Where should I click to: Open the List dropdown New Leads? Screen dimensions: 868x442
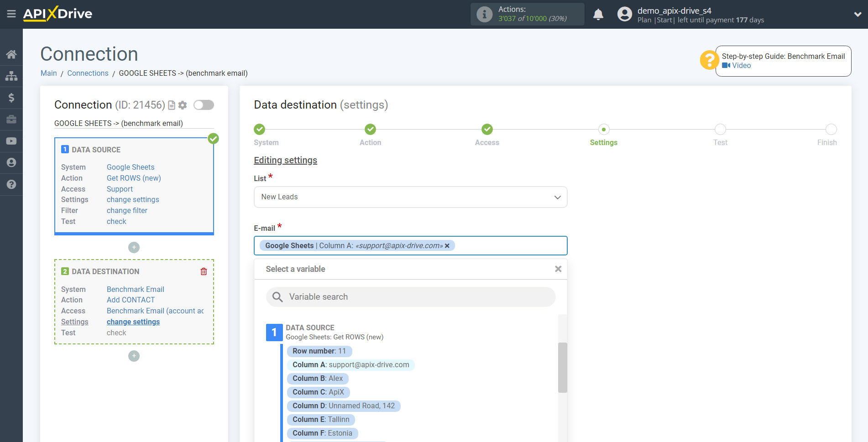410,197
